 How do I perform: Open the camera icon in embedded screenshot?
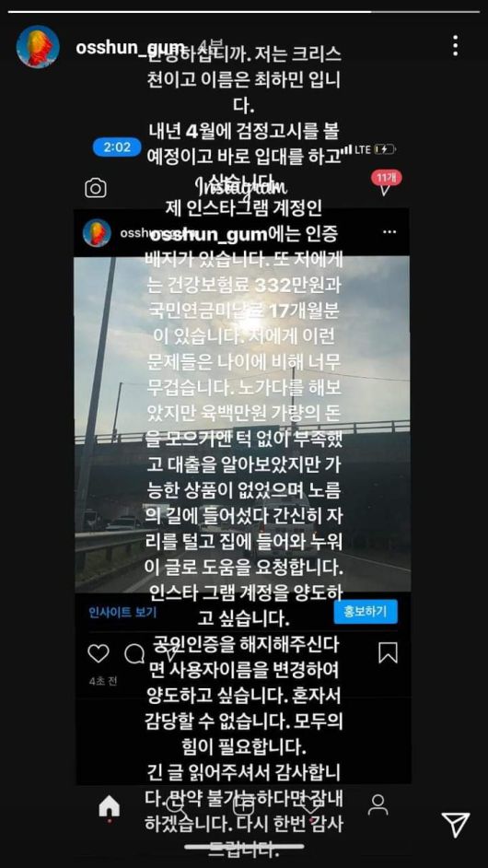[x=96, y=188]
